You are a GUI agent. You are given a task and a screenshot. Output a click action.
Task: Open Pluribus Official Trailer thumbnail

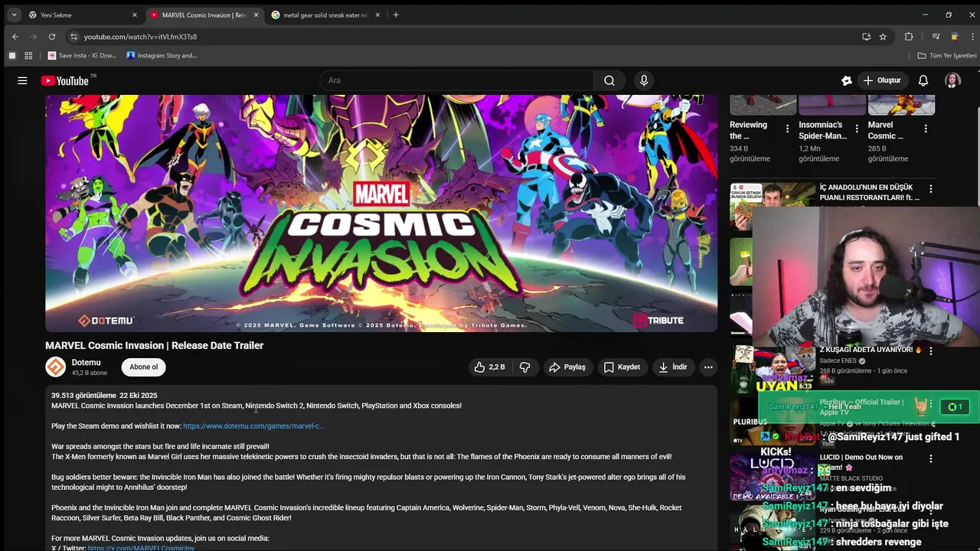[x=772, y=422]
